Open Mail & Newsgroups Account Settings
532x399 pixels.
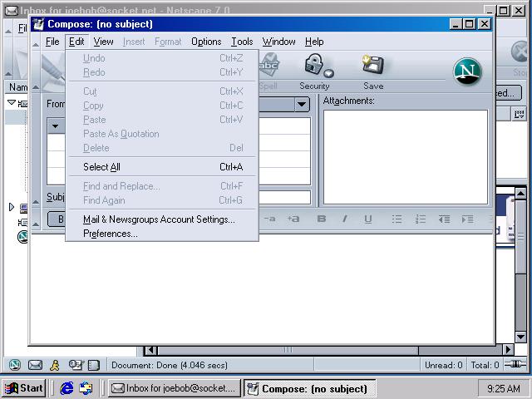163,219
